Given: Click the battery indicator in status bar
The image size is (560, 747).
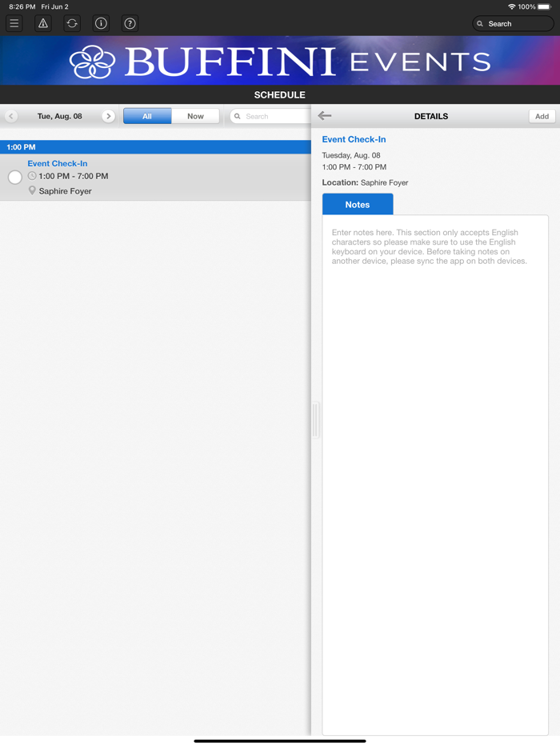Looking at the screenshot, I should [544, 6].
